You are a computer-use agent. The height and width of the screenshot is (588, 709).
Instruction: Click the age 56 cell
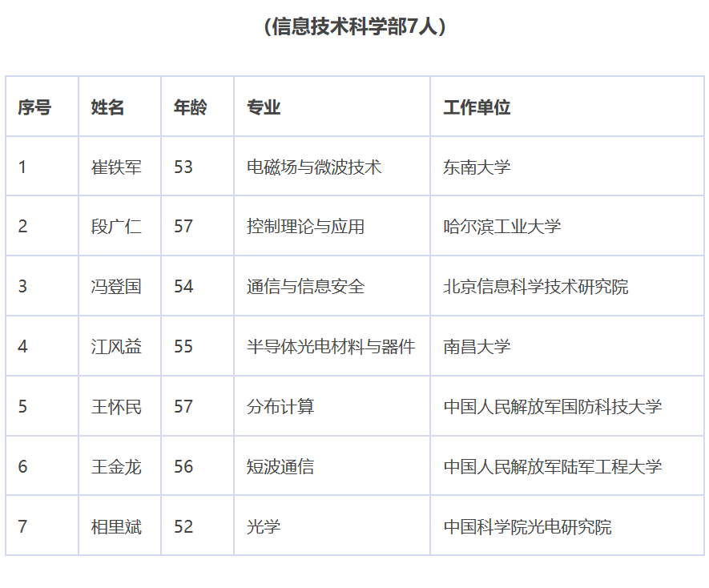point(183,466)
